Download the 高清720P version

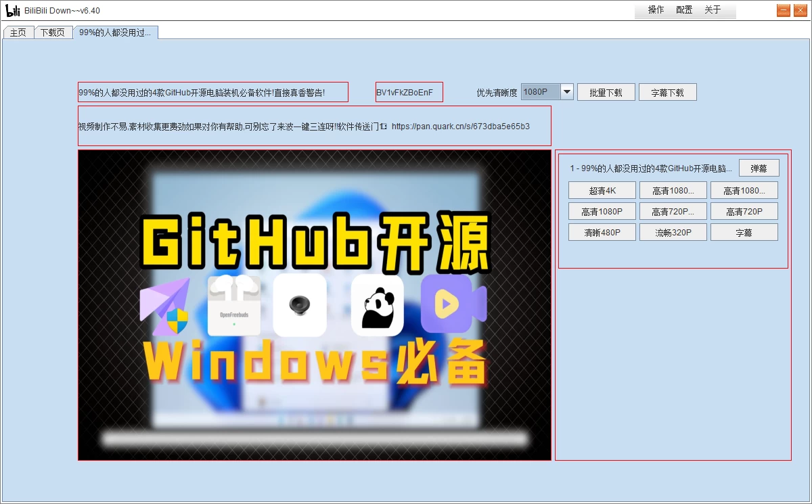[x=744, y=210]
